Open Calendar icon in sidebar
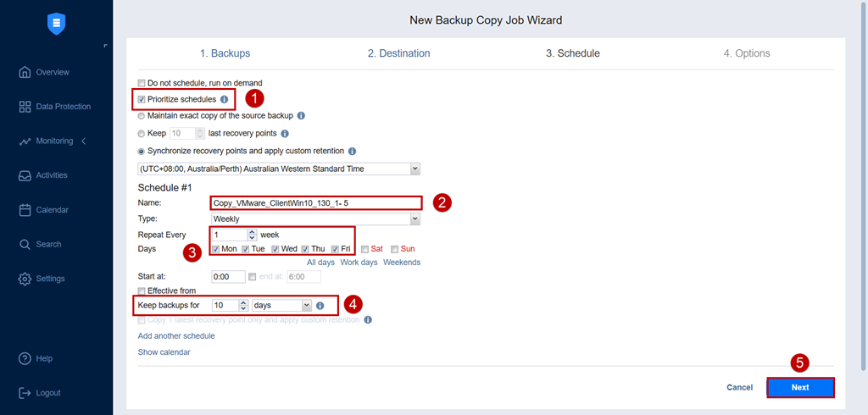The width and height of the screenshot is (868, 415). coord(25,210)
